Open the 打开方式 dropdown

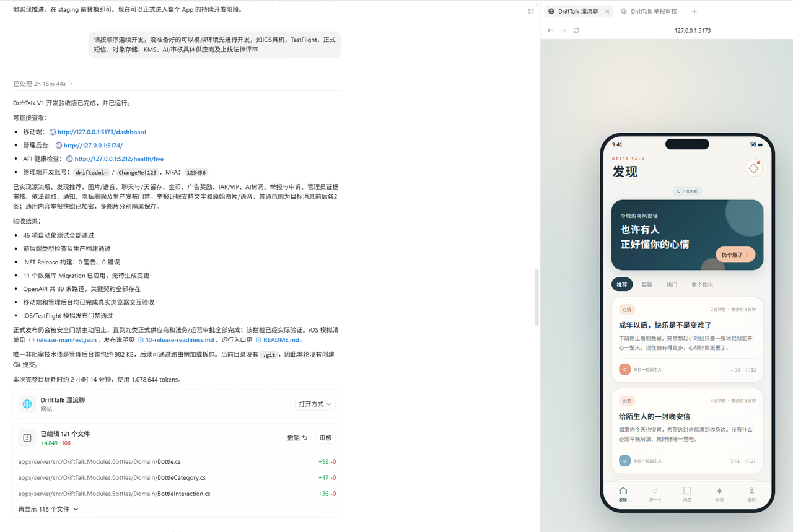click(315, 404)
